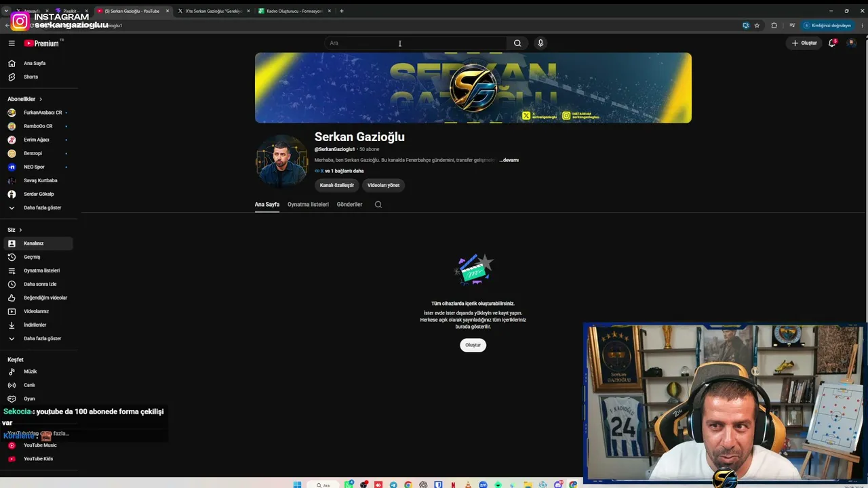Open Serdar Gökalp subscription channel
868x488 pixels.
39,194
